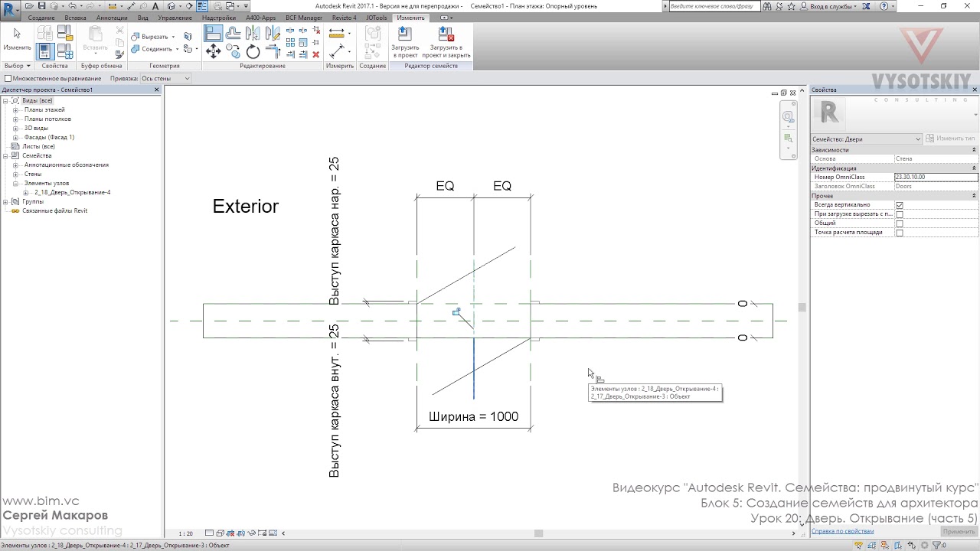Select the Align tool in the ribbon
This screenshot has height=551, width=980.
click(x=214, y=34)
